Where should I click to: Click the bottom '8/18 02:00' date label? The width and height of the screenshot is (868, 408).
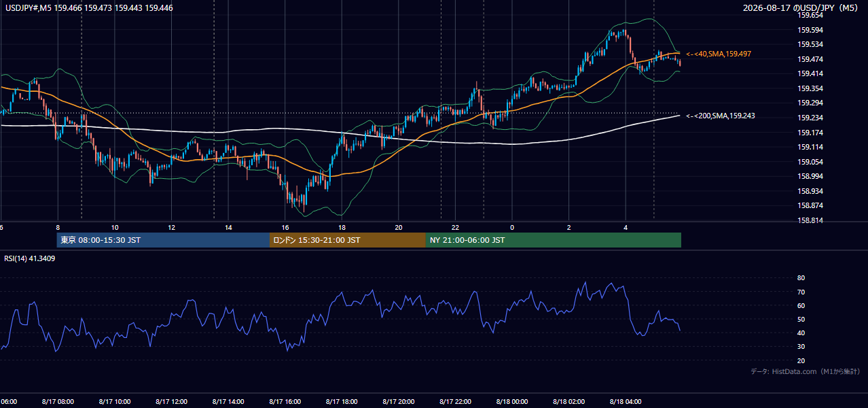pyautogui.click(x=569, y=401)
